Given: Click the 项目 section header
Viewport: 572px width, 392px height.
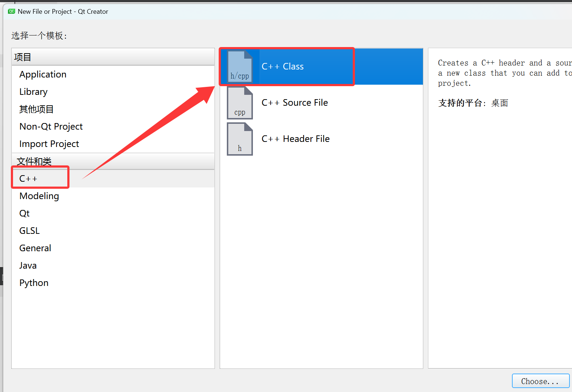Looking at the screenshot, I should 113,57.
